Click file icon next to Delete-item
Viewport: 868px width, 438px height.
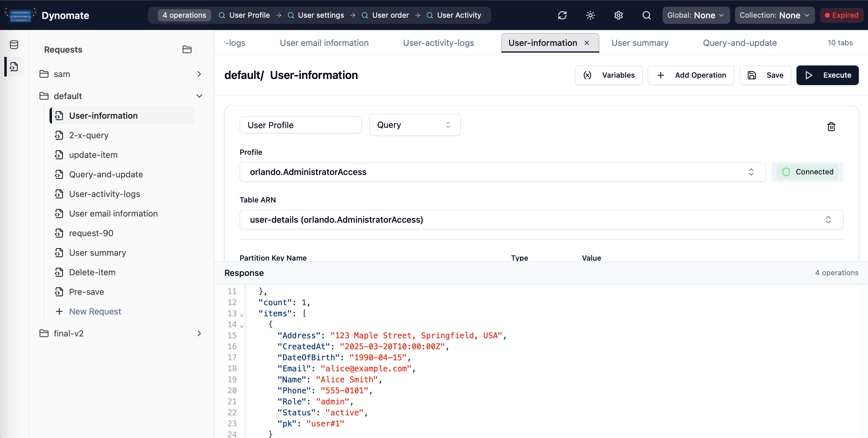click(59, 272)
